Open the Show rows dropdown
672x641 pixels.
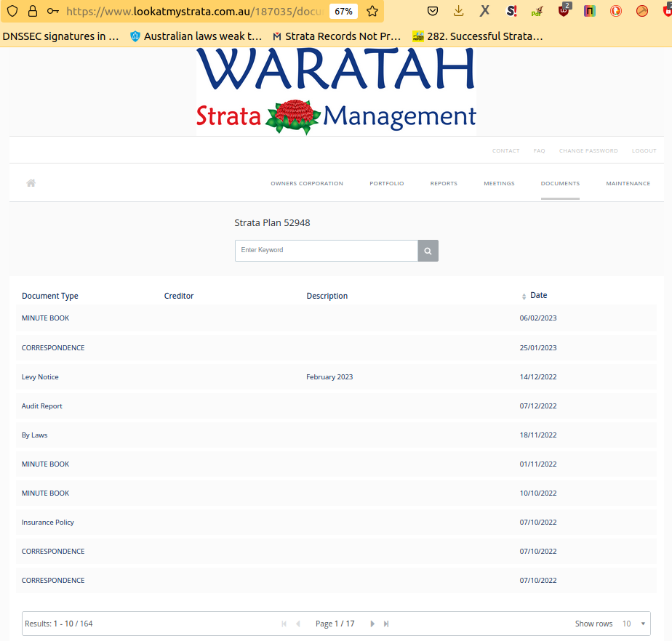[x=634, y=624]
